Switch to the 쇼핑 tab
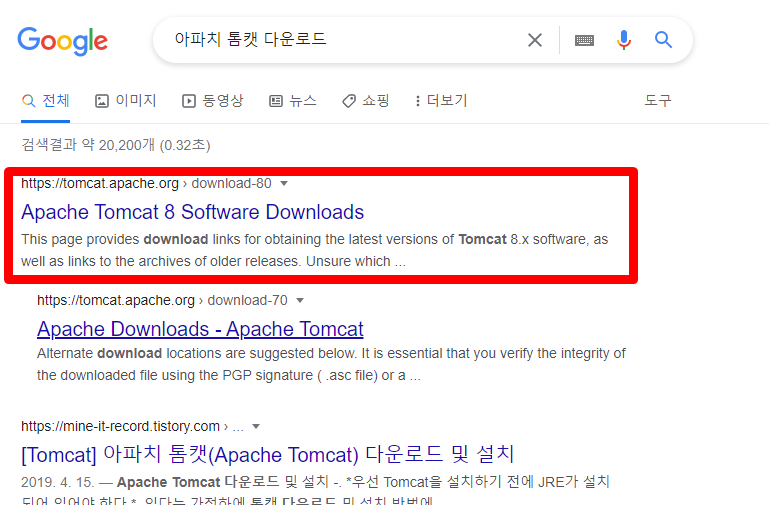Image resolution: width=769 pixels, height=505 pixels. [365, 101]
